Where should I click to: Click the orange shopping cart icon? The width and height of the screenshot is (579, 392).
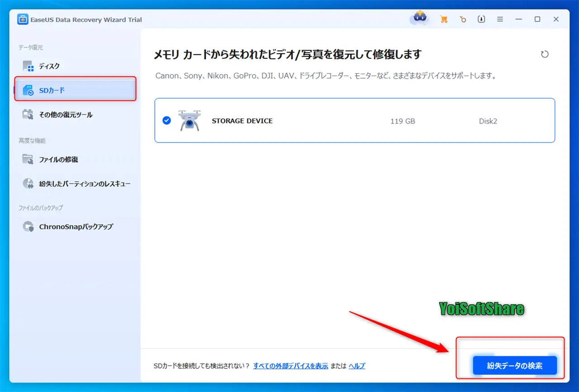click(444, 19)
